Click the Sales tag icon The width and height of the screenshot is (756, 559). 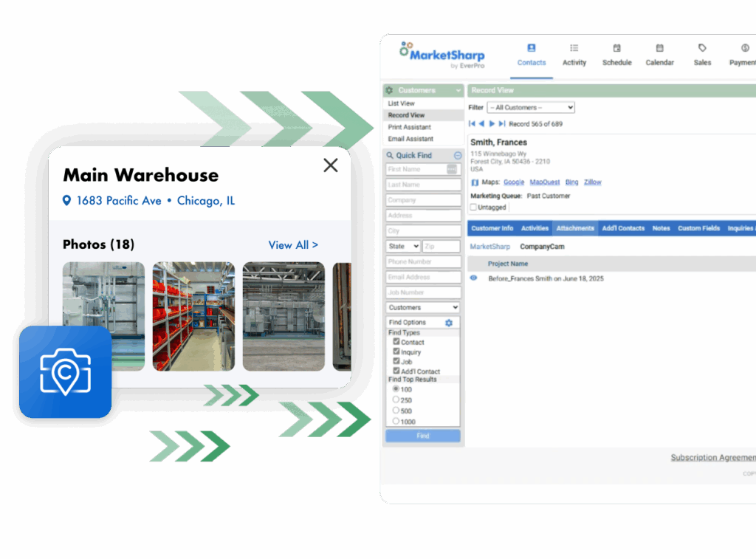pos(702,48)
